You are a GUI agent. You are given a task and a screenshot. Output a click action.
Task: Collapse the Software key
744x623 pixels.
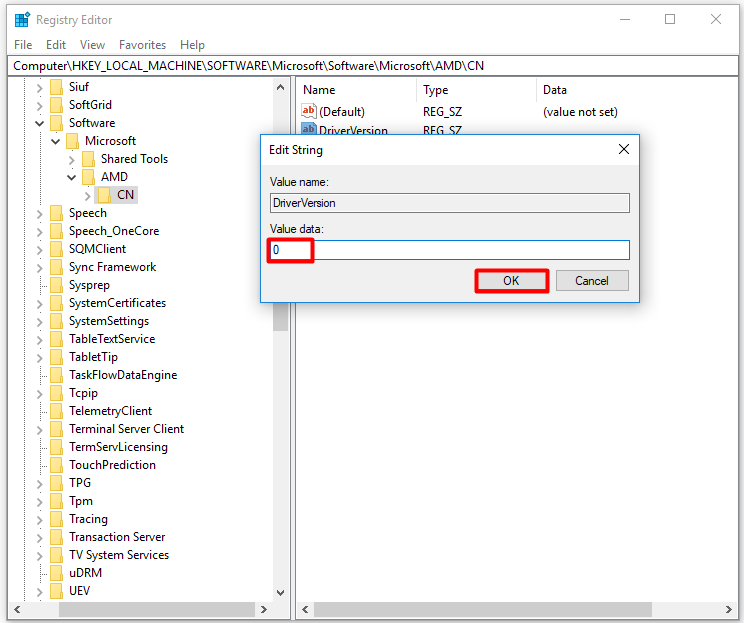click(x=39, y=123)
